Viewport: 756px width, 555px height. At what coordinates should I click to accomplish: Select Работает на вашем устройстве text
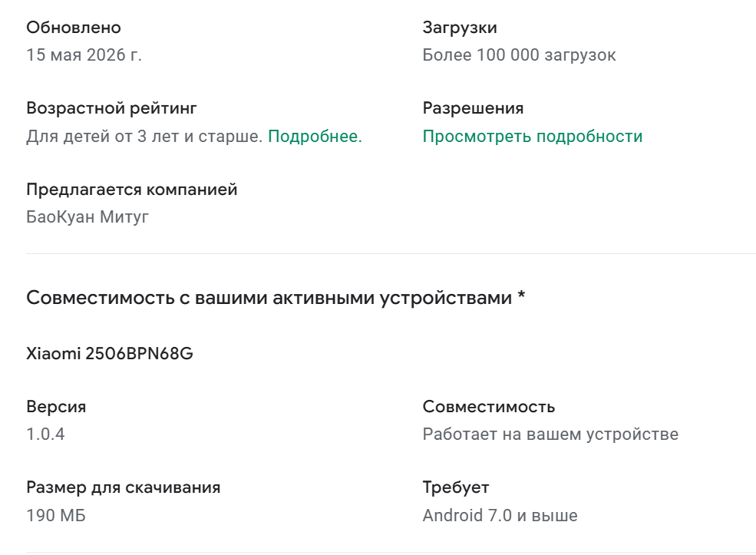pyautogui.click(x=550, y=434)
